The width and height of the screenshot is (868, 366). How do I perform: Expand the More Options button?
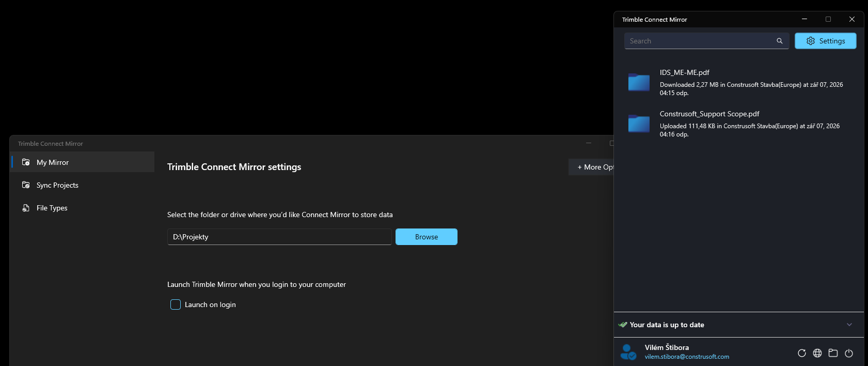(592, 167)
